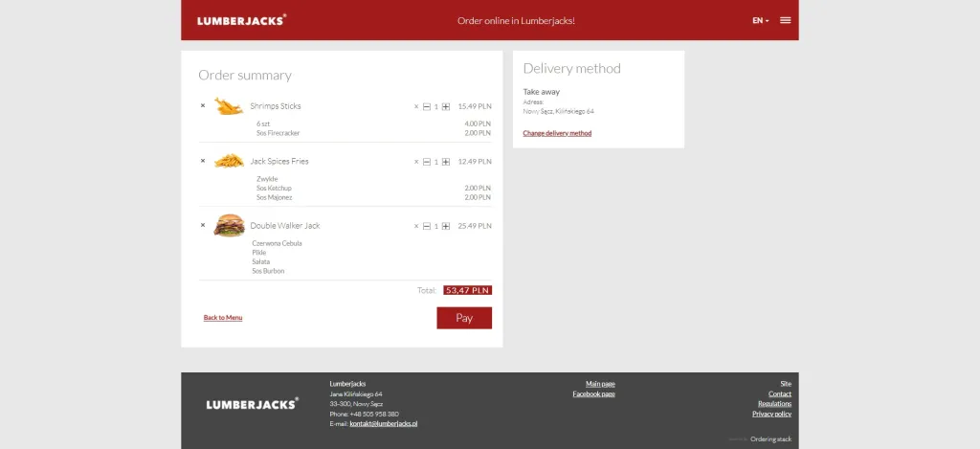980x449 pixels.
Task: Increase Double Walker Jack quantity
Action: 446,226
